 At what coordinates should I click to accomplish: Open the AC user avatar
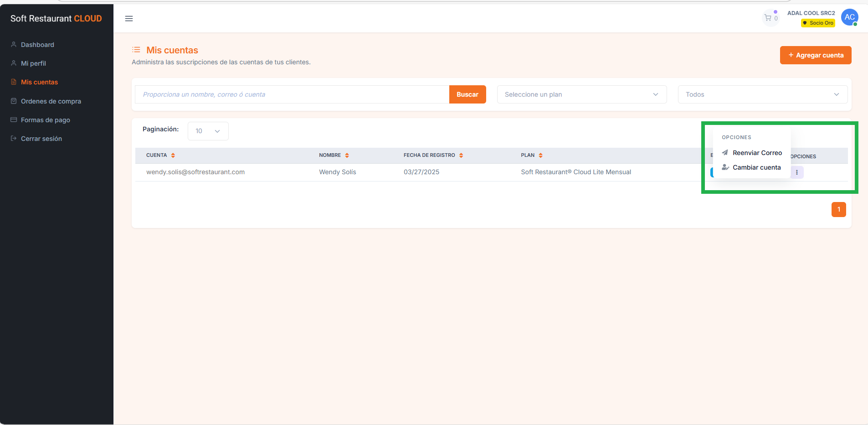849,17
